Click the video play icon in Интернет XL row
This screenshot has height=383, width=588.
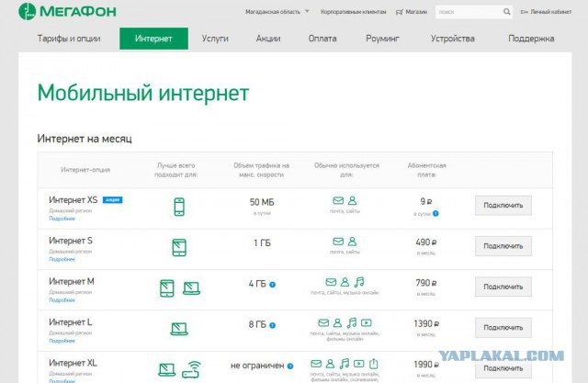click(x=359, y=364)
